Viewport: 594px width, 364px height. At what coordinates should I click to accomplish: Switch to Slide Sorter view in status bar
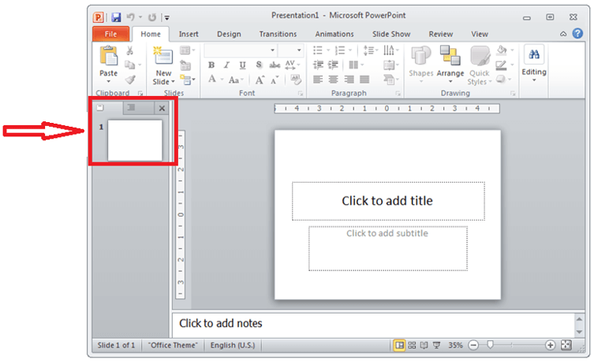point(413,345)
